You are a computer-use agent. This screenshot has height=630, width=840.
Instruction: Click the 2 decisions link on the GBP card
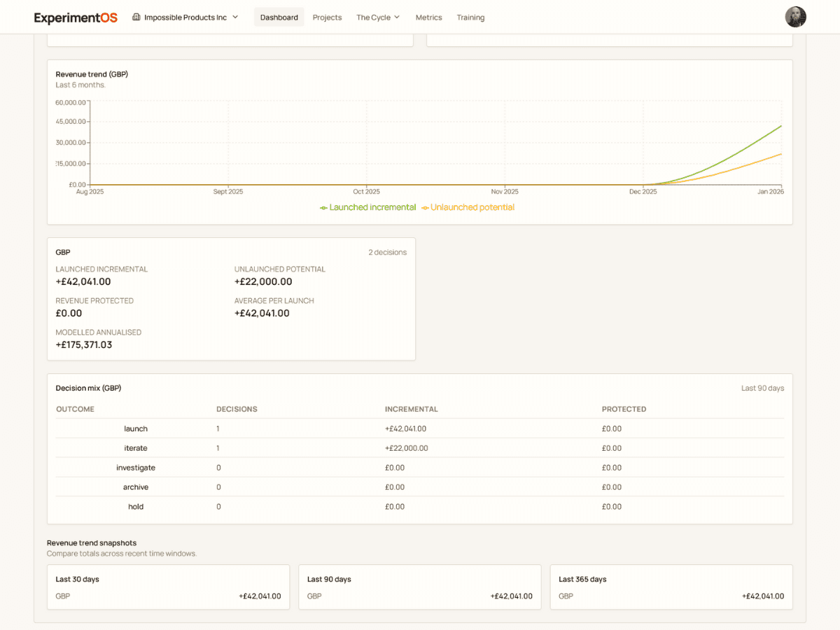pyautogui.click(x=387, y=252)
